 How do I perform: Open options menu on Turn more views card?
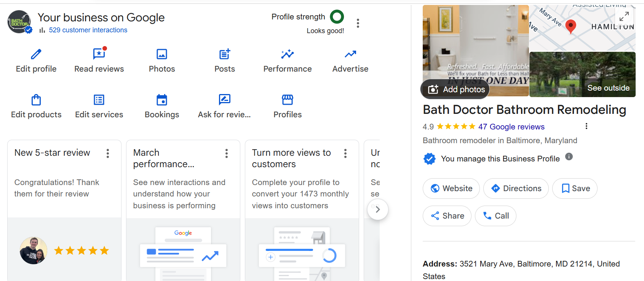345,153
